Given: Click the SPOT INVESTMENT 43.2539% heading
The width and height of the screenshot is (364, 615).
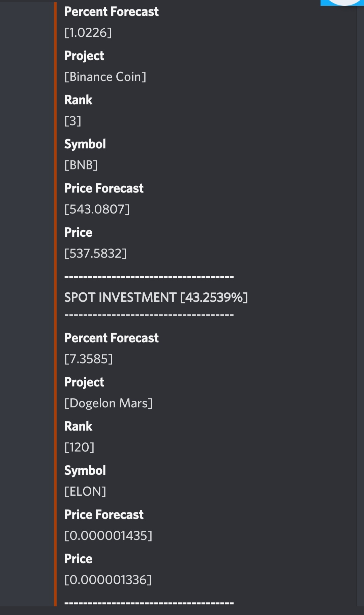Looking at the screenshot, I should 156,297.
